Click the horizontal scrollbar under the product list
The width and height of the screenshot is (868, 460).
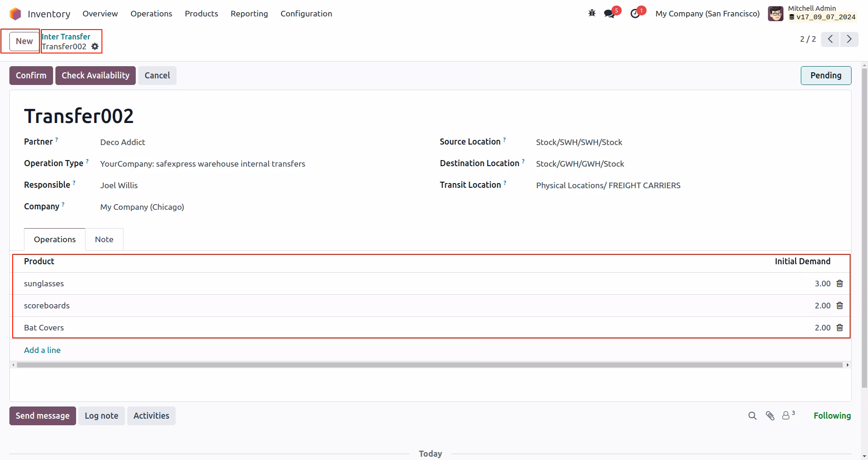point(430,365)
